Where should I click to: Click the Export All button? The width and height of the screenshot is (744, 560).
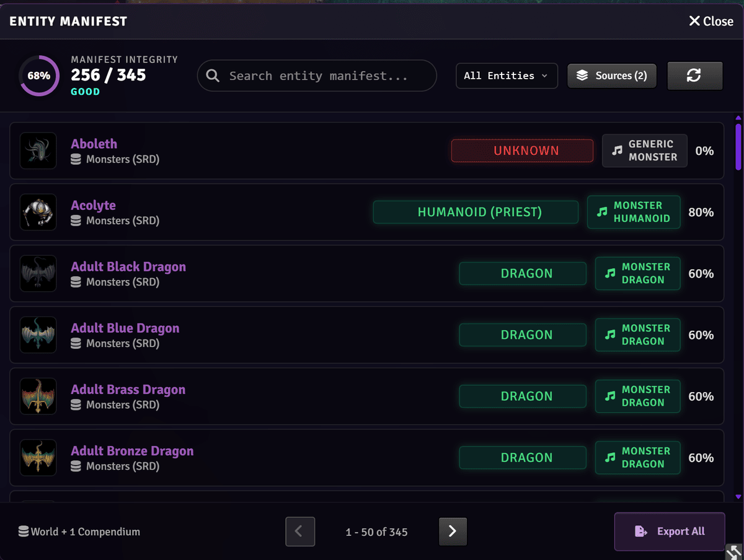[670, 532]
